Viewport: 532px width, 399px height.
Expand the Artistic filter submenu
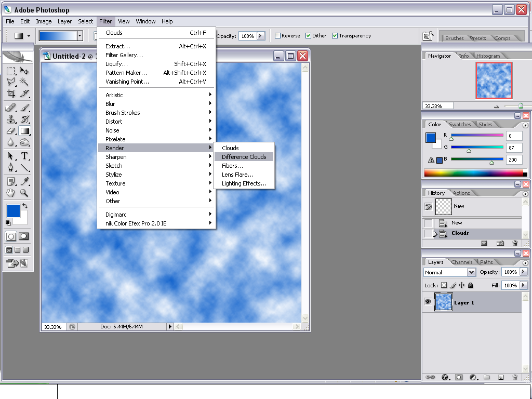pyautogui.click(x=157, y=95)
